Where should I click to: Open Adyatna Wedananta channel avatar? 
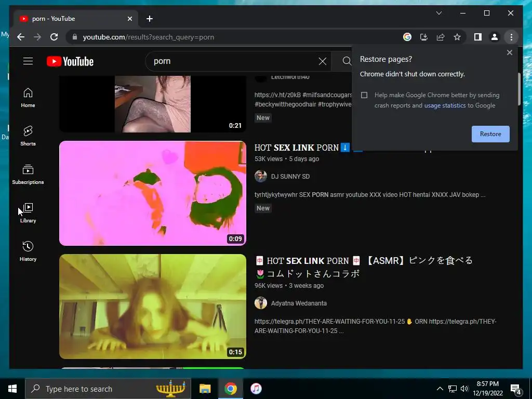tap(261, 303)
